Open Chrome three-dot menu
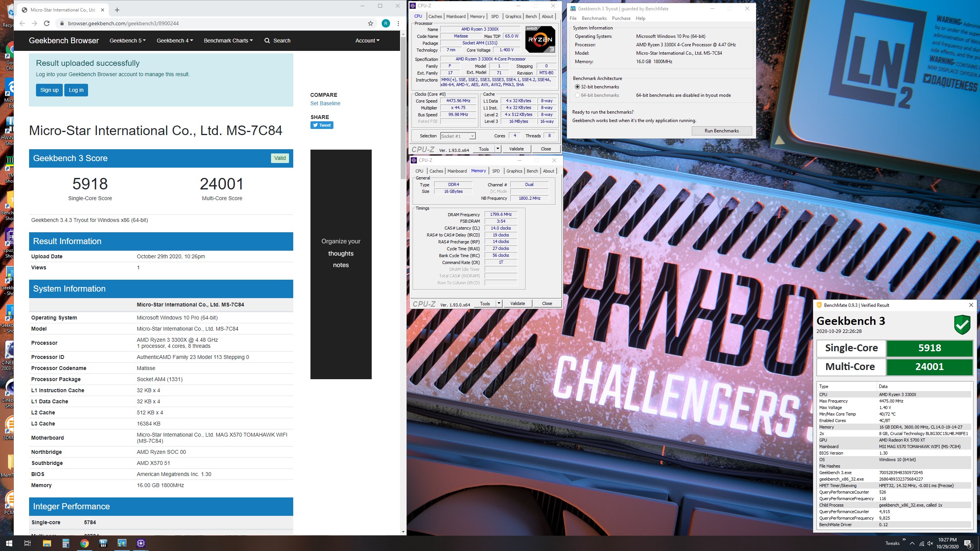Image resolution: width=980 pixels, height=551 pixels. pyautogui.click(x=398, y=23)
